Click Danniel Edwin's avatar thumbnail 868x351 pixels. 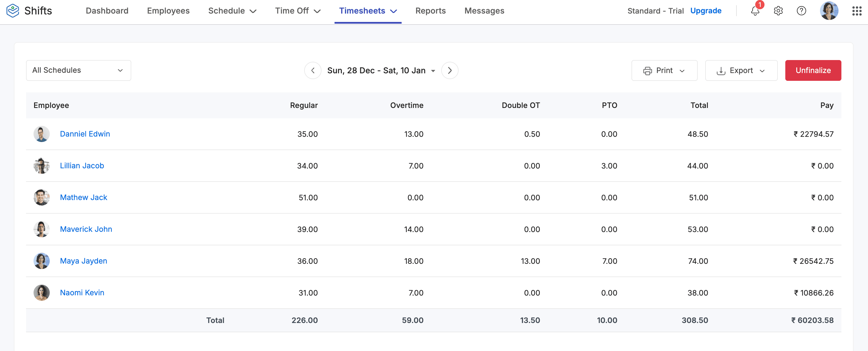(41, 134)
